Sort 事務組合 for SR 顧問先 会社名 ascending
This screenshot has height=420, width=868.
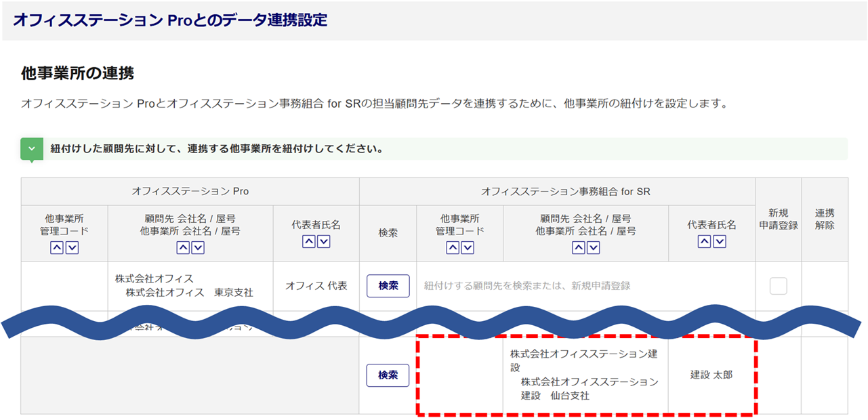point(578,248)
